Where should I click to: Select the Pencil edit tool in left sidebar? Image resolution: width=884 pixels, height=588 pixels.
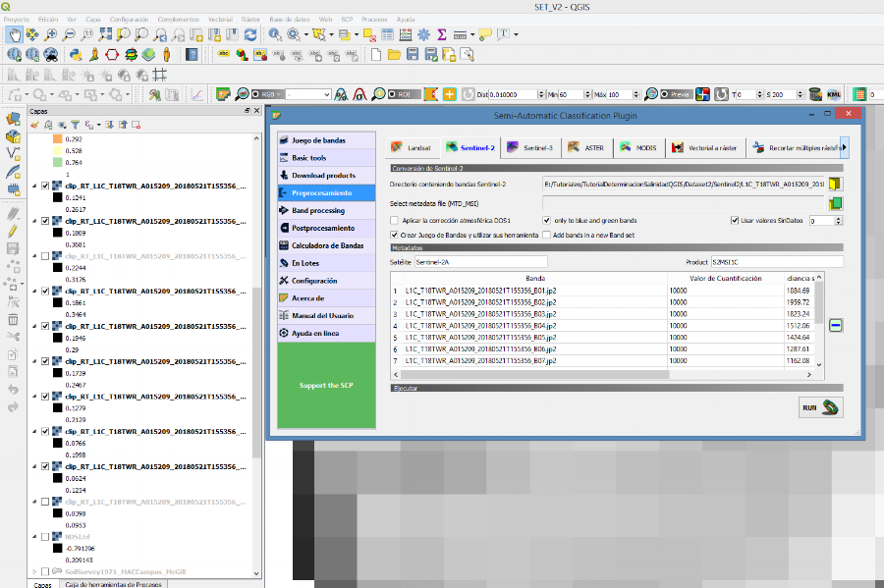pyautogui.click(x=13, y=231)
